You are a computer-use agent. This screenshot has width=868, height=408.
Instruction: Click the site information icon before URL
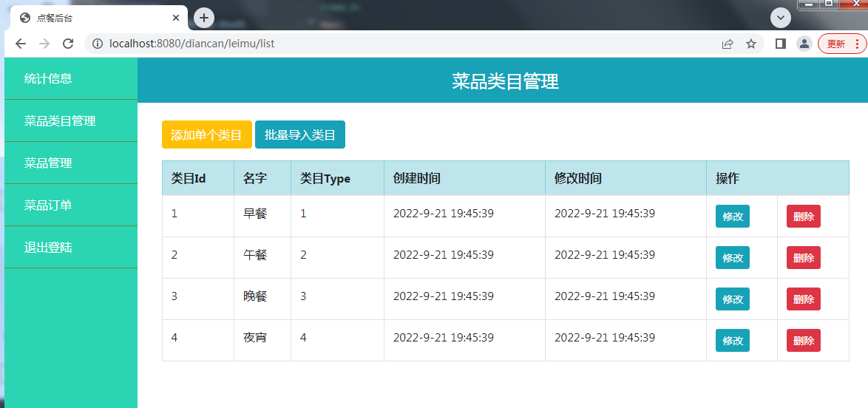[x=97, y=44]
